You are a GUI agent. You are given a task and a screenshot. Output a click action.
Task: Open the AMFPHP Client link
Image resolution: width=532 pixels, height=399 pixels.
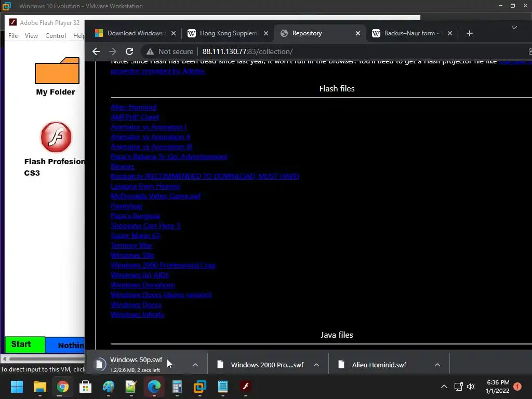point(135,117)
